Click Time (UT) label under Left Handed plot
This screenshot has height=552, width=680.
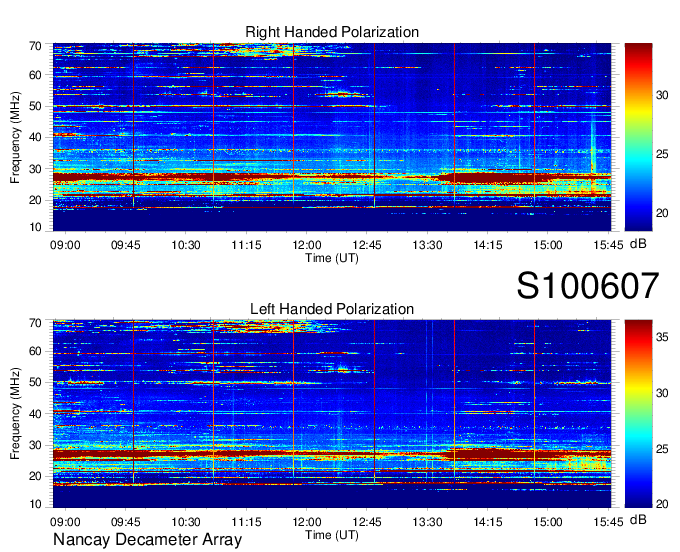[332, 535]
